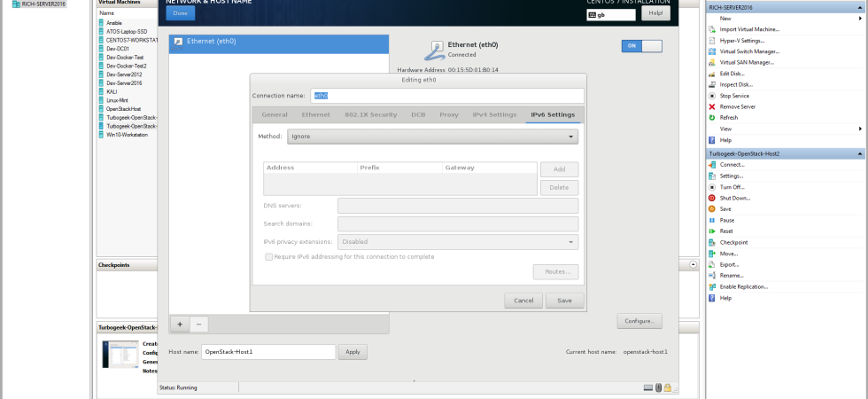The height and width of the screenshot is (399, 868).
Task: Click the green Refresh icon
Action: [712, 117]
